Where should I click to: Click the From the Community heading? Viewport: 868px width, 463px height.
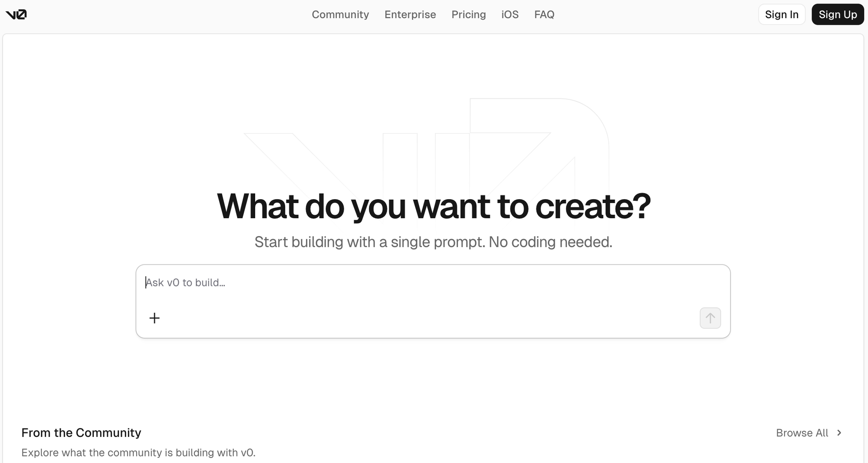click(x=82, y=432)
